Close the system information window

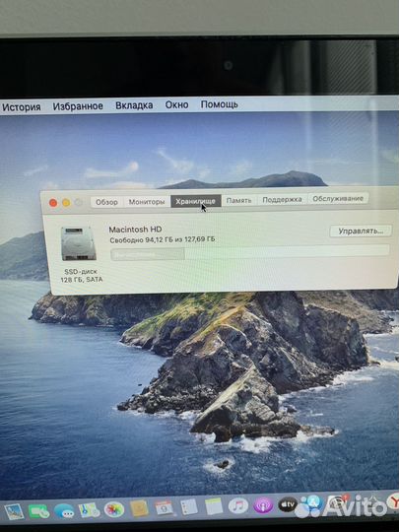click(53, 203)
